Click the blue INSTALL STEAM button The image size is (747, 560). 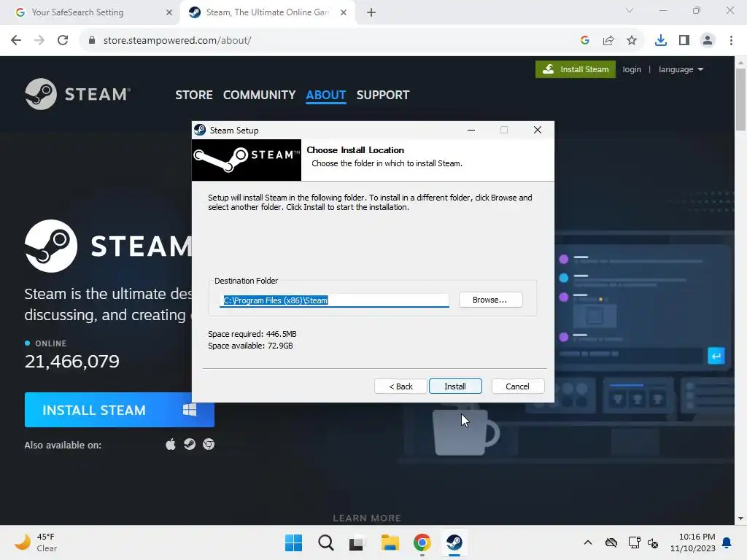(119, 410)
